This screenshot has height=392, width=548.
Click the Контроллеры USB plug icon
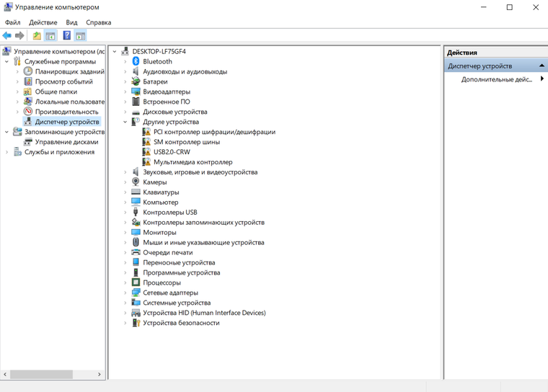[x=136, y=212]
